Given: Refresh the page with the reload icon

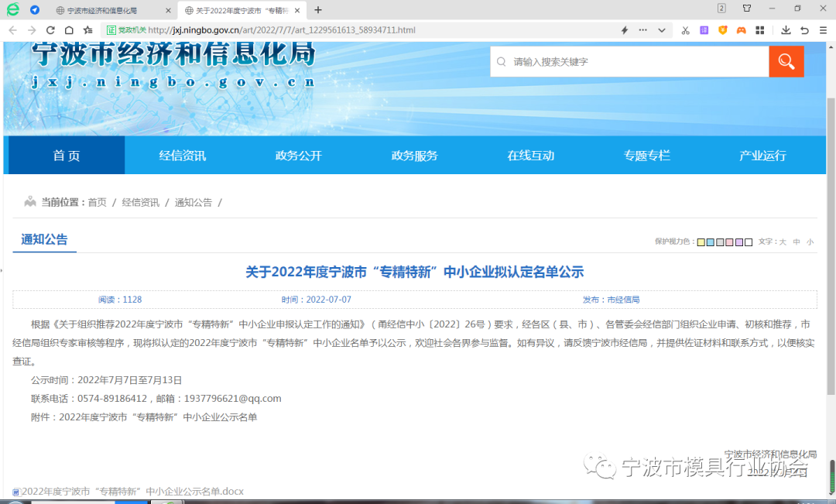Looking at the screenshot, I should click(50, 29).
